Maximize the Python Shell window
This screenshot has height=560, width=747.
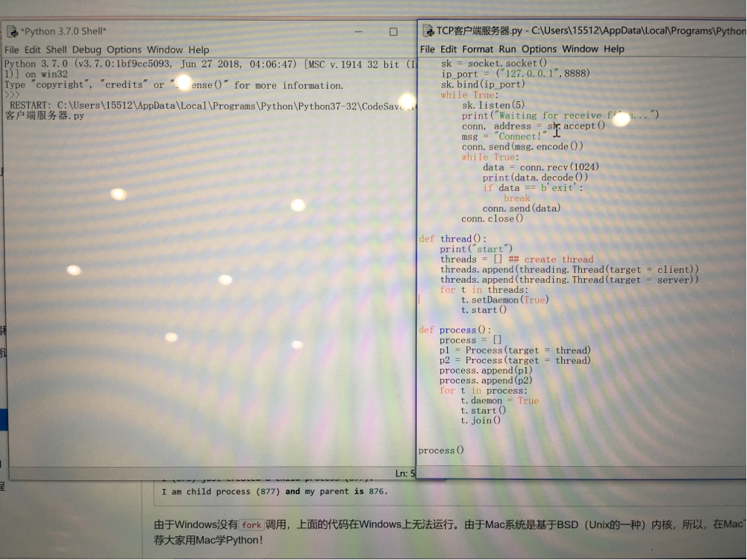coord(393,32)
